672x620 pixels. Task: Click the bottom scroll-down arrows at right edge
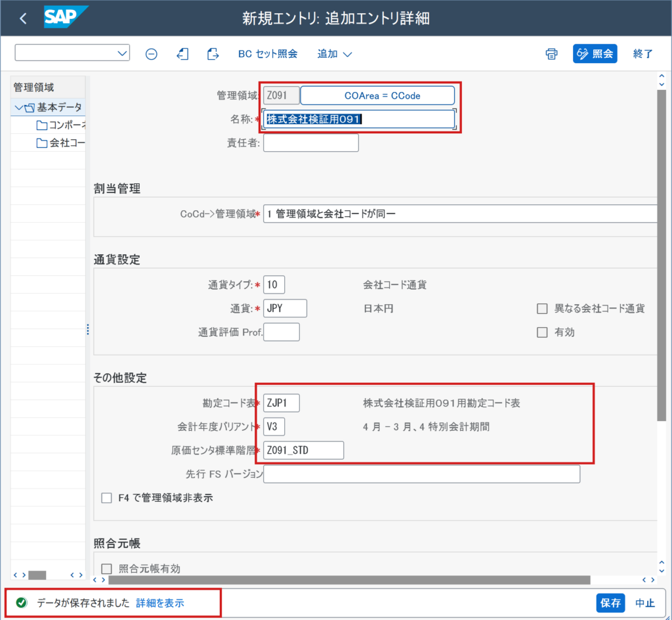tap(661, 567)
